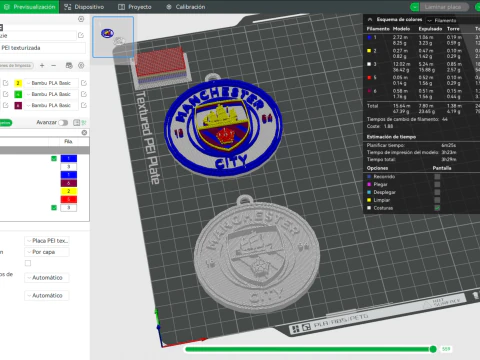Image resolution: width=480 pixels, height=360 pixels.
Task: Click the layer slider handle at bottom
Action: coord(433,349)
